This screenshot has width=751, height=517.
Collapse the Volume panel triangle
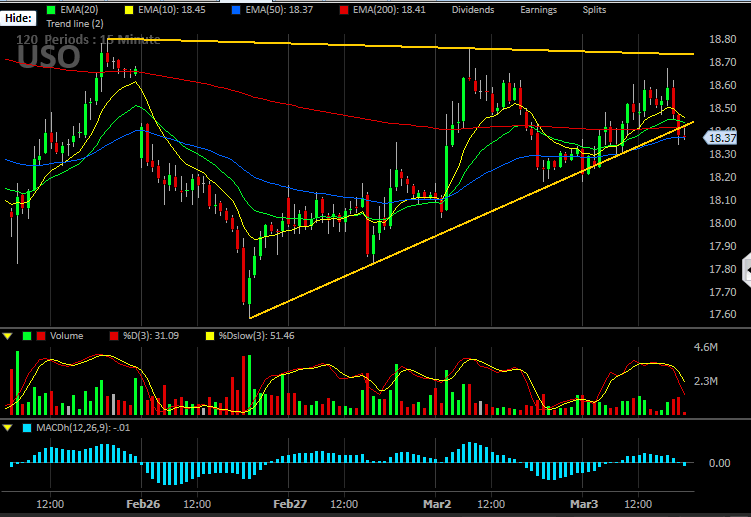coord(8,336)
